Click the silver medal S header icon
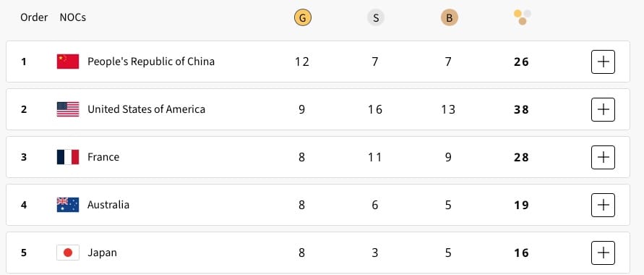644x275 pixels. [x=375, y=17]
